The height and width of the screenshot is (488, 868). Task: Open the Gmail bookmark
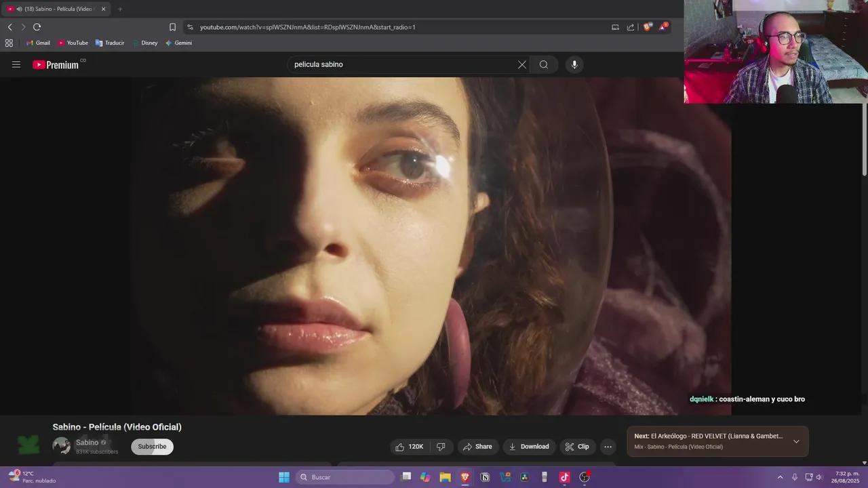(38, 43)
